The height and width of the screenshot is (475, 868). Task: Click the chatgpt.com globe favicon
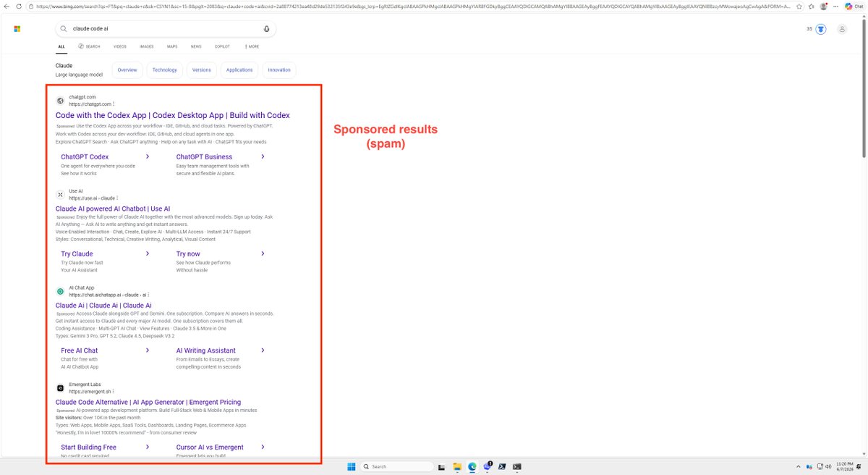tap(61, 101)
